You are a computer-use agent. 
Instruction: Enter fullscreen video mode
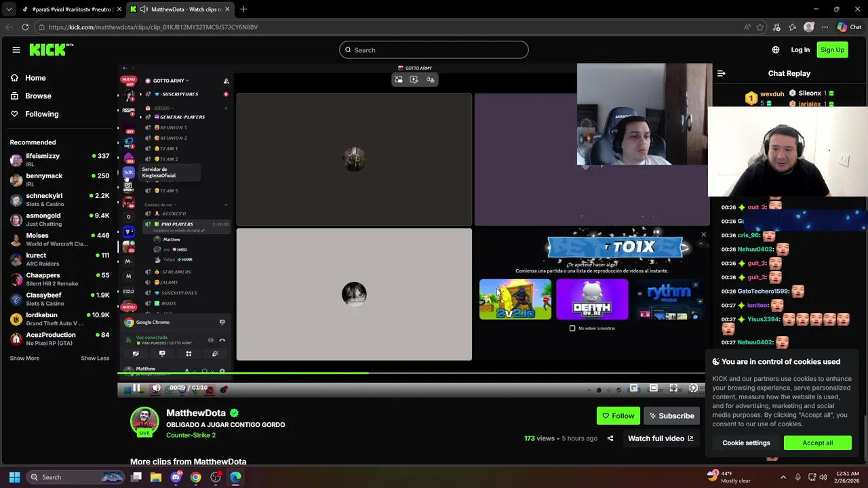coord(673,388)
